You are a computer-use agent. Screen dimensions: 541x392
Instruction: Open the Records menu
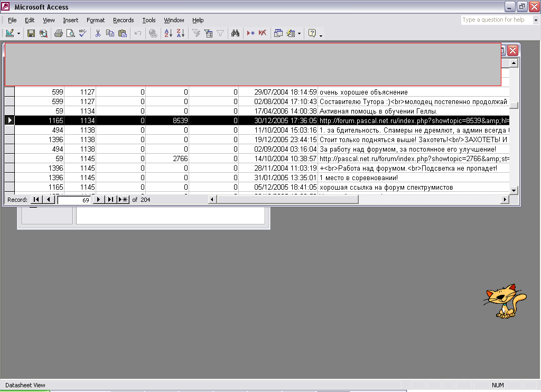(x=123, y=20)
